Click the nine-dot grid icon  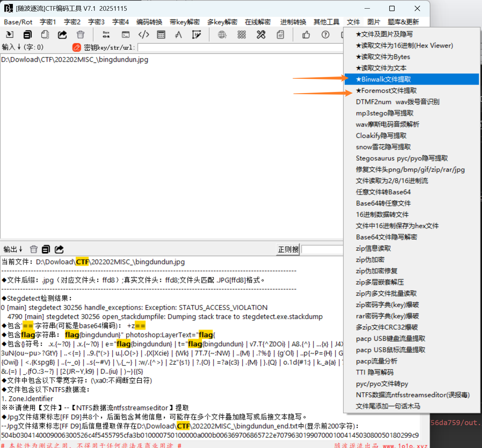242,35
